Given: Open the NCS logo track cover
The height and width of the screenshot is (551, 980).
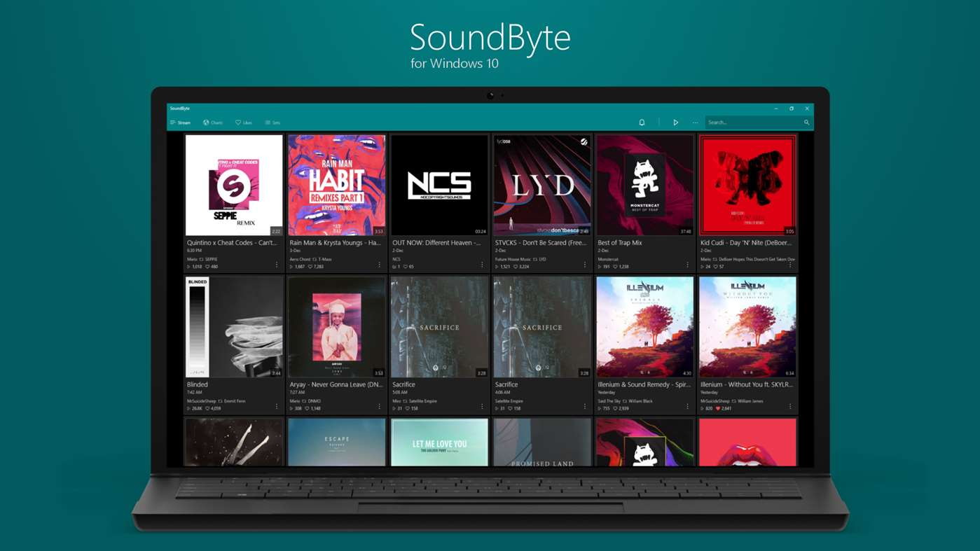Looking at the screenshot, I should (439, 186).
